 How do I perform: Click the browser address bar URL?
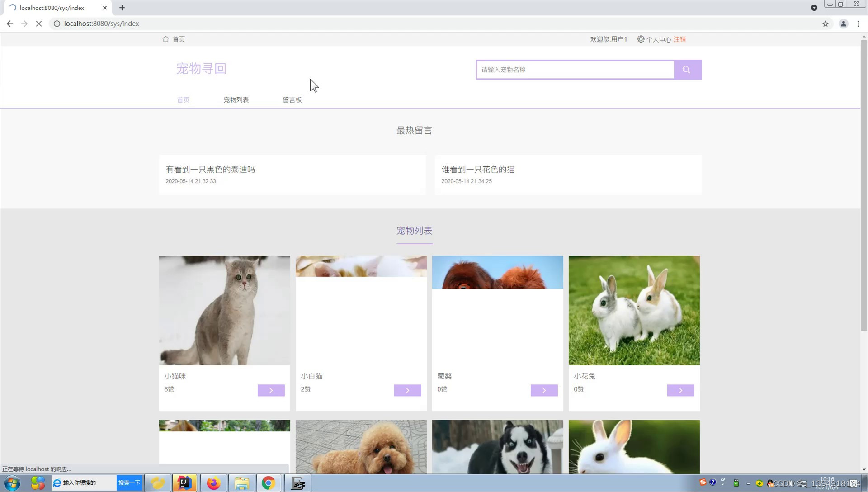101,24
